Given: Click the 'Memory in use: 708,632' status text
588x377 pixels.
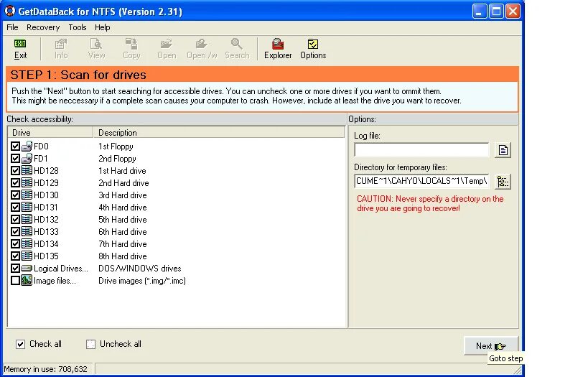Looking at the screenshot, I should click(x=45, y=369).
